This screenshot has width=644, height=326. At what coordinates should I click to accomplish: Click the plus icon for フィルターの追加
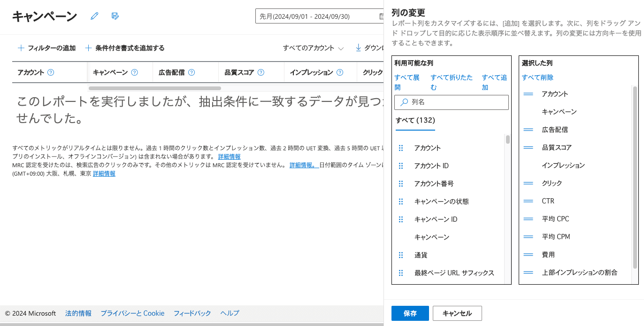[x=21, y=48]
